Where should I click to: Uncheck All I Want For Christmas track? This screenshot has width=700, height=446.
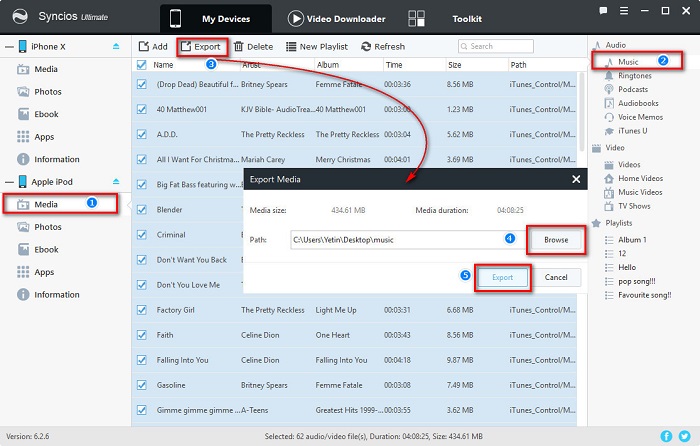(x=142, y=159)
